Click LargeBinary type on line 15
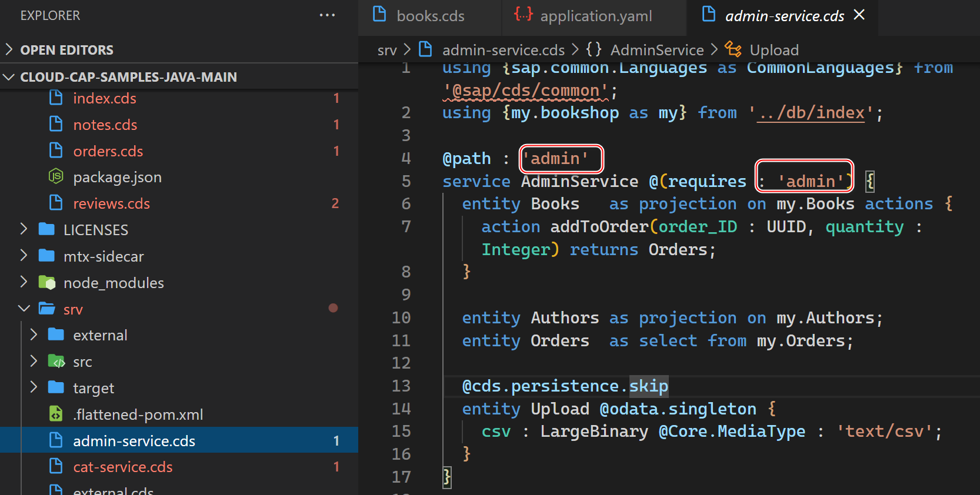 pos(594,431)
